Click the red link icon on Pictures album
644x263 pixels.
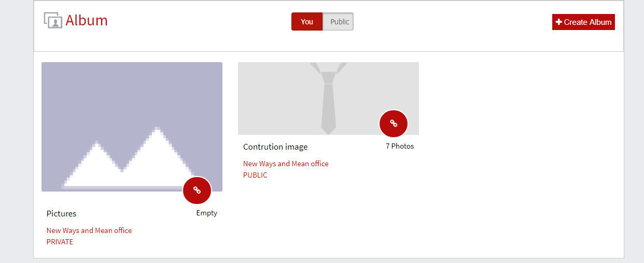click(197, 190)
